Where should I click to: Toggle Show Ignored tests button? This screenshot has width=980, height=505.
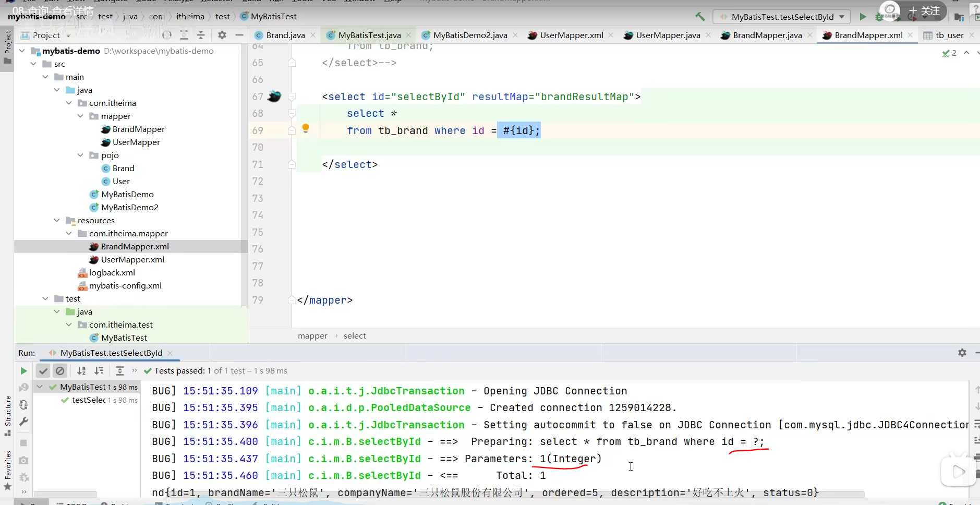[60, 371]
